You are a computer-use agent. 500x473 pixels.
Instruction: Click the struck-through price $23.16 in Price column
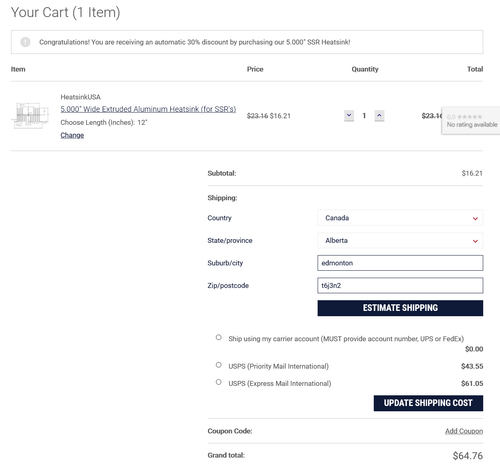click(x=257, y=116)
